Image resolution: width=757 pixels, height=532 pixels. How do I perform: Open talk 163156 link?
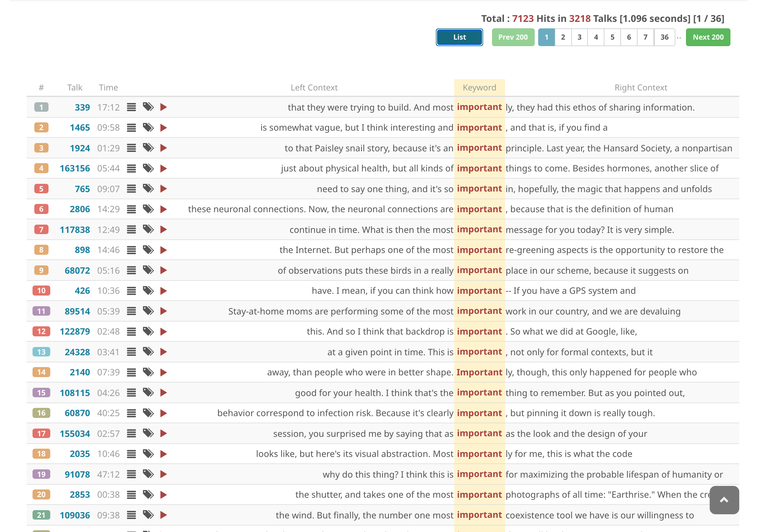75,168
